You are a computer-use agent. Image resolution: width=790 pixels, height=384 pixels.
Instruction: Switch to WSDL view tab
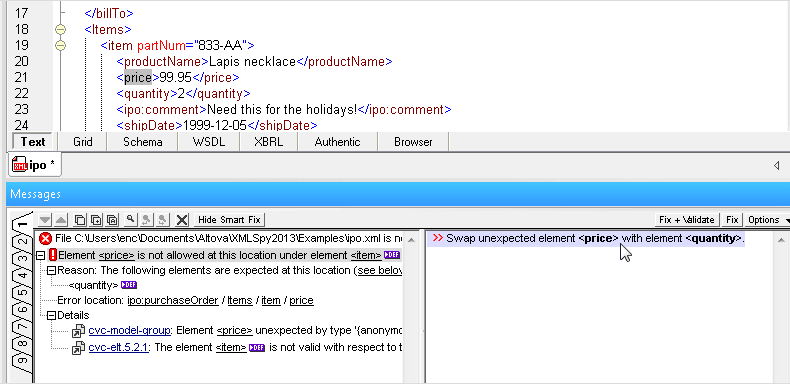coord(209,142)
